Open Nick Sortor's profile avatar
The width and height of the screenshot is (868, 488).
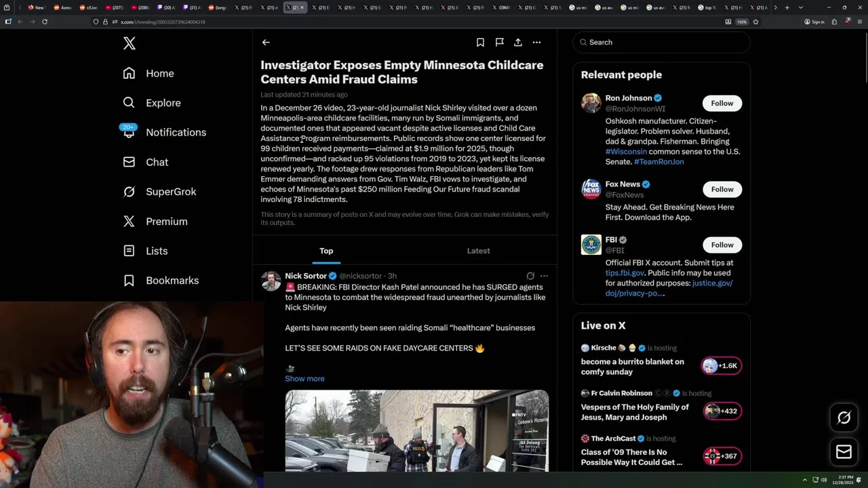click(271, 281)
